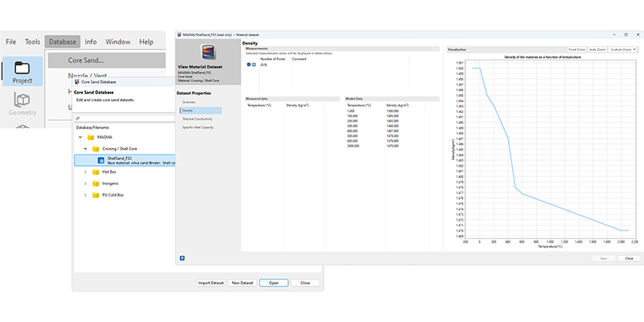Click the MAGMA folder icon in tree
This screenshot has height=322, width=644.
(91, 137)
